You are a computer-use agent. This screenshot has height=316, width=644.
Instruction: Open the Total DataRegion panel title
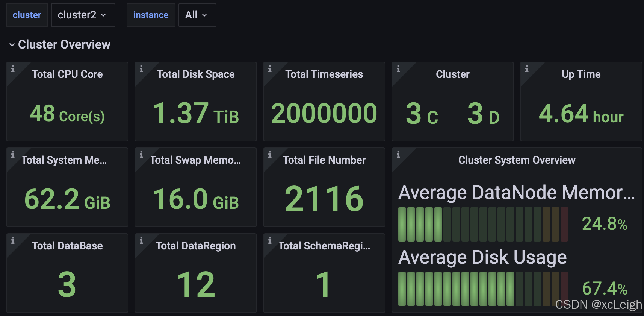[196, 246]
